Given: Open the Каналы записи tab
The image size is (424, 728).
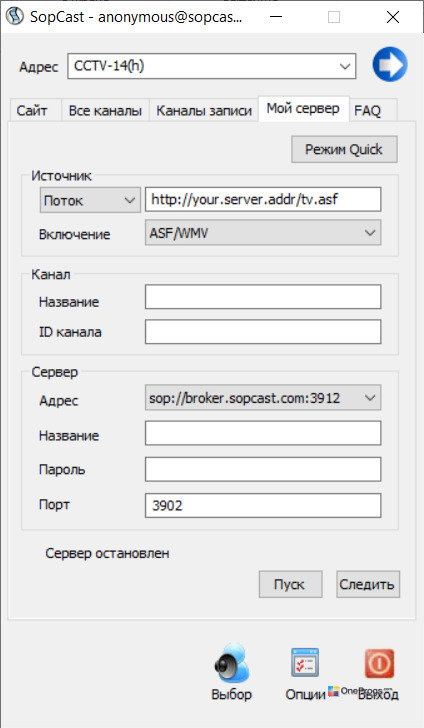Looking at the screenshot, I should pos(204,110).
